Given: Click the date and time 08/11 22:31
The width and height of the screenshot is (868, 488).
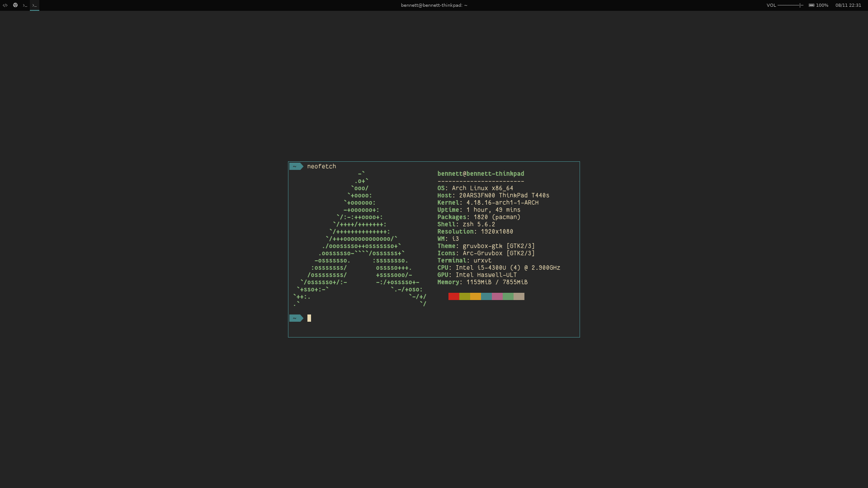Looking at the screenshot, I should click(x=848, y=5).
